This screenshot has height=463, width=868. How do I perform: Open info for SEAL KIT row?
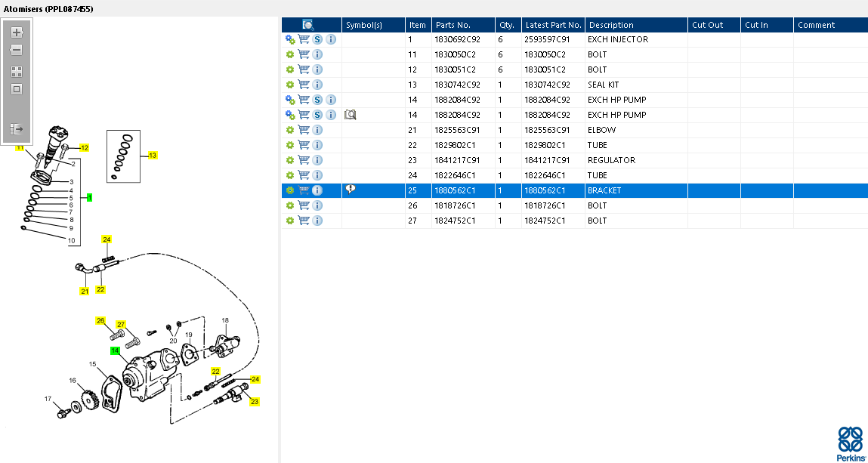(x=317, y=85)
